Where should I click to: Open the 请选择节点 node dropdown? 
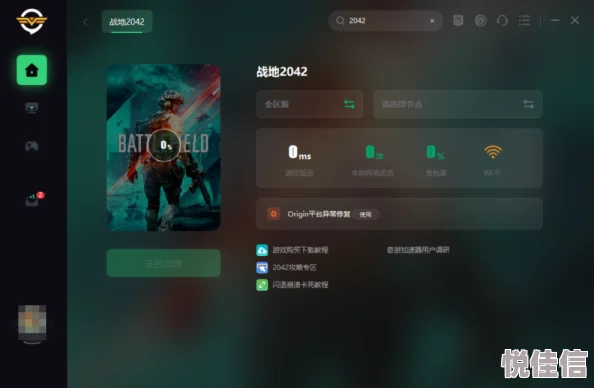pyautogui.click(x=458, y=104)
